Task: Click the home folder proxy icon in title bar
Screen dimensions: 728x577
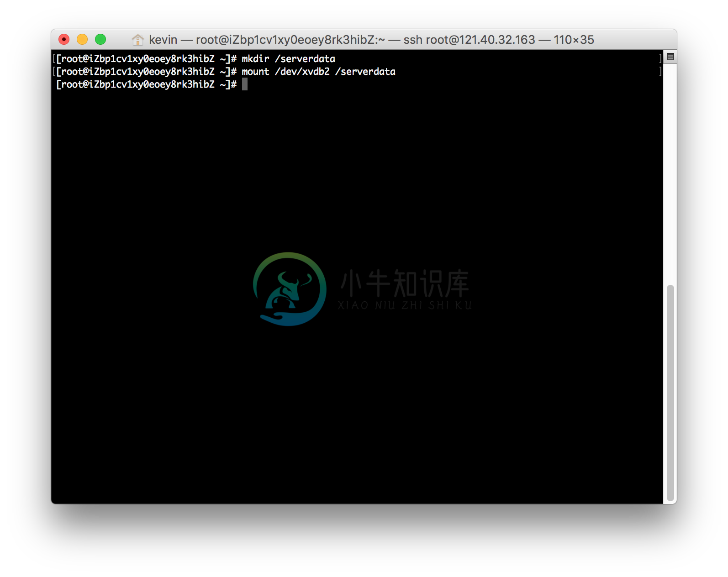Action: pyautogui.click(x=137, y=40)
